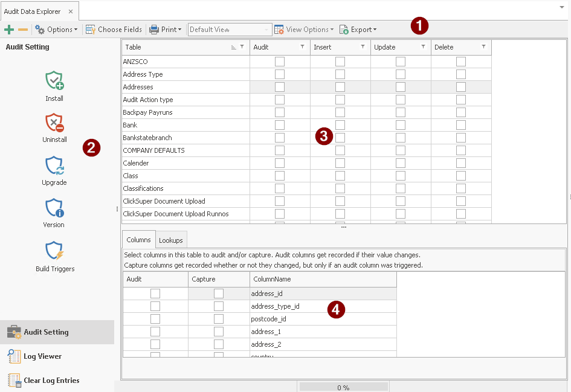
Task: Select the Bankstatebranch table row
Action: pos(185,138)
